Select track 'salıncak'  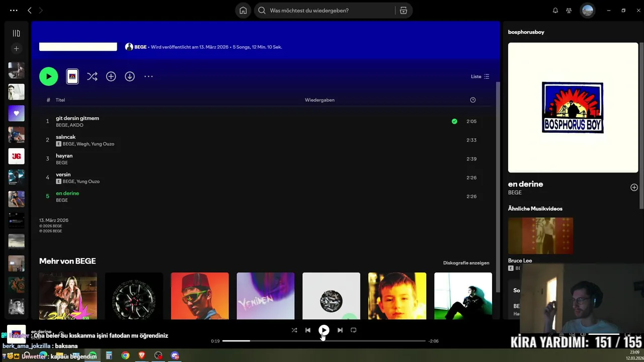pyautogui.click(x=65, y=137)
